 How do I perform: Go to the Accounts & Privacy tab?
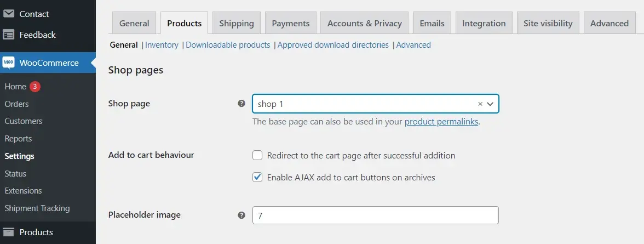(364, 24)
